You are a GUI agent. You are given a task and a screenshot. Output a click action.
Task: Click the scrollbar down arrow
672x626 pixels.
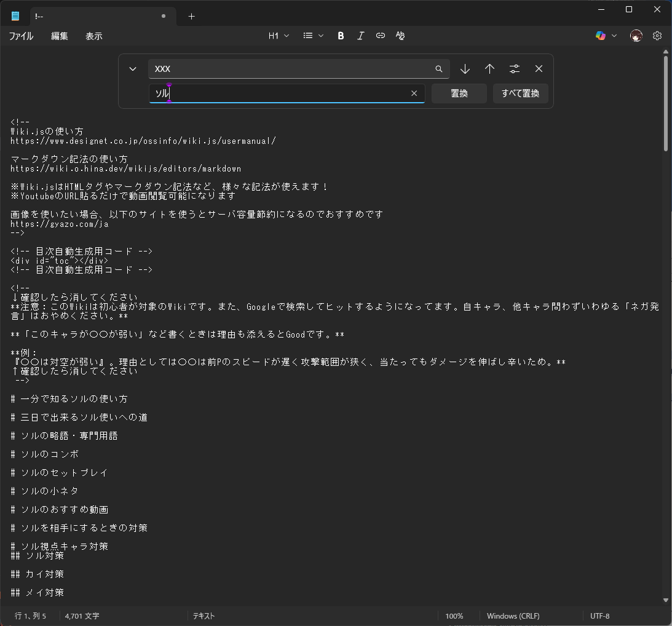666,600
